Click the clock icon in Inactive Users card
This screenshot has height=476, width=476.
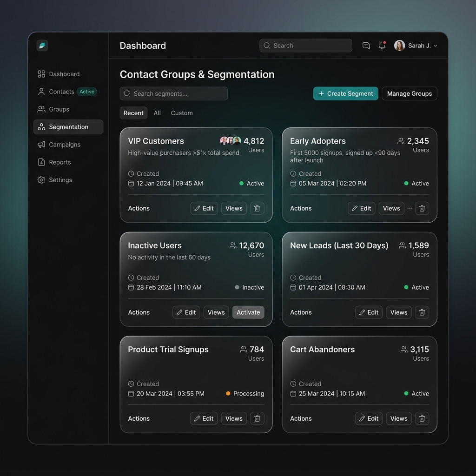coord(131,278)
